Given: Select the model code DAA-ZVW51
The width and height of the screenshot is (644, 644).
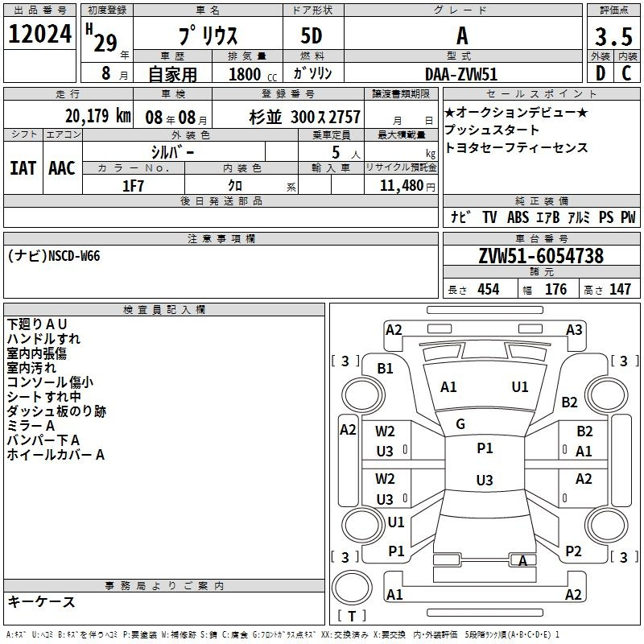Looking at the screenshot, I should pyautogui.click(x=461, y=73).
